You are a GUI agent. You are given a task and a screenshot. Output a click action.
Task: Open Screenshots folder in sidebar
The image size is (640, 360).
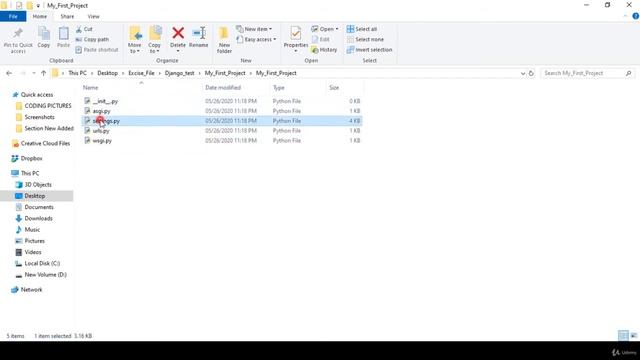click(x=39, y=117)
